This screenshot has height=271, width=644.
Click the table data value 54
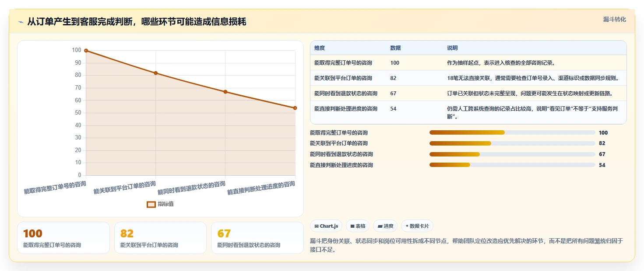tap(393, 109)
